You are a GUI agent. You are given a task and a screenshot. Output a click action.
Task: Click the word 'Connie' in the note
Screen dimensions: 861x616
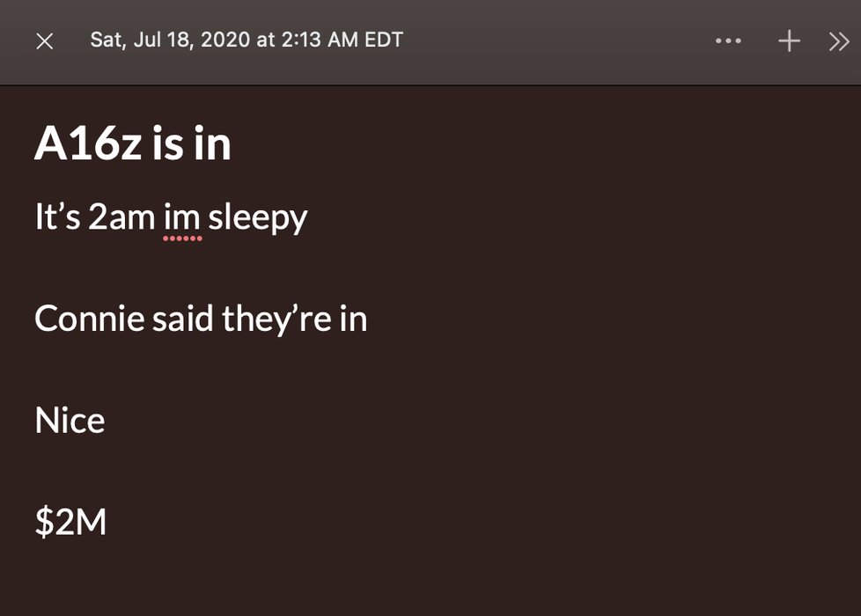[x=89, y=319]
